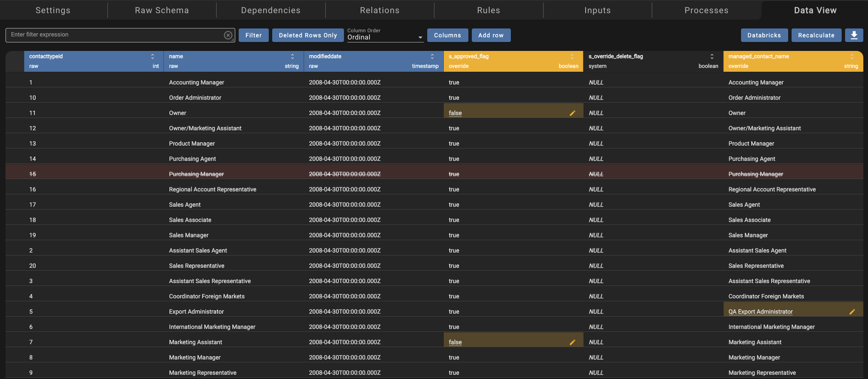Select the false value in Marketing Assistant row
868x379 pixels.
point(455,342)
